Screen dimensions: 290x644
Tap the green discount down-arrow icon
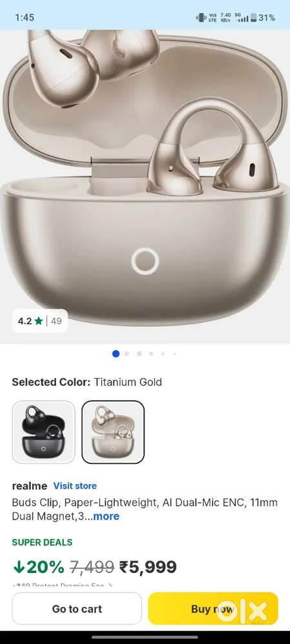point(19,568)
